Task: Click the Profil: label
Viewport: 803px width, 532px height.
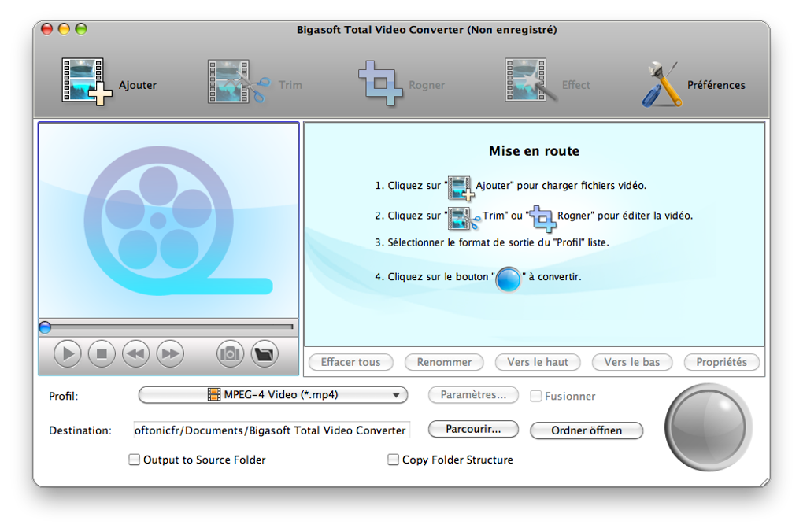Action: click(x=64, y=397)
